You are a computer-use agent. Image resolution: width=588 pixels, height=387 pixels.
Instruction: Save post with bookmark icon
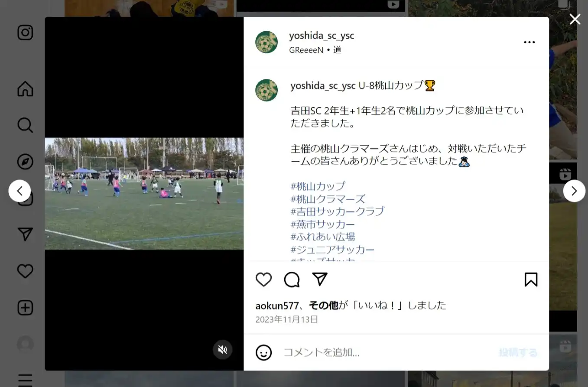pyautogui.click(x=531, y=280)
